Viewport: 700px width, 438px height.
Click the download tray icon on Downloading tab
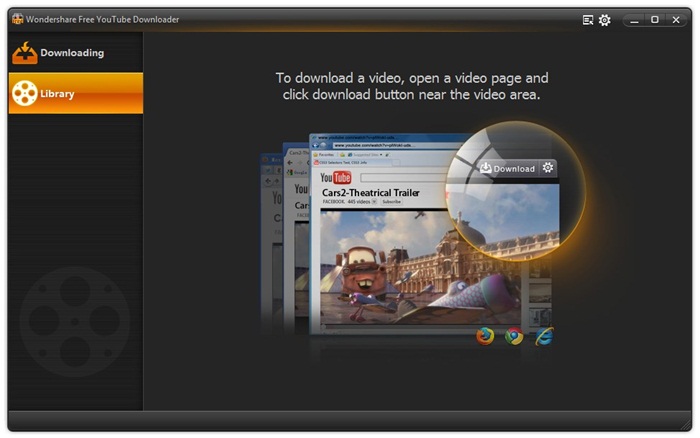[x=25, y=53]
